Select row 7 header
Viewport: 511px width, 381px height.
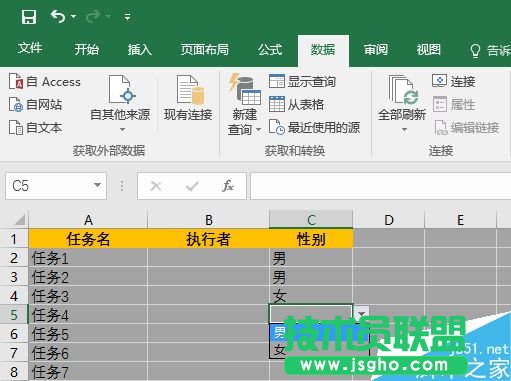14,353
